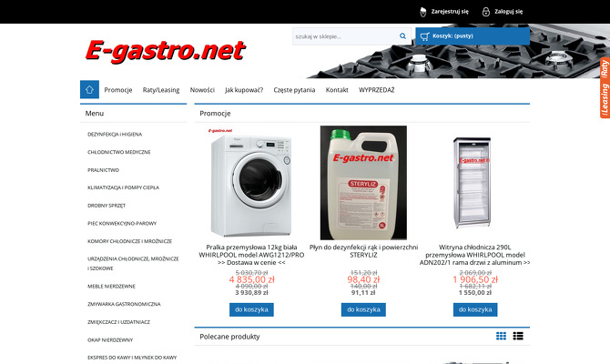Click the Steryliz canister product image

point(363,182)
